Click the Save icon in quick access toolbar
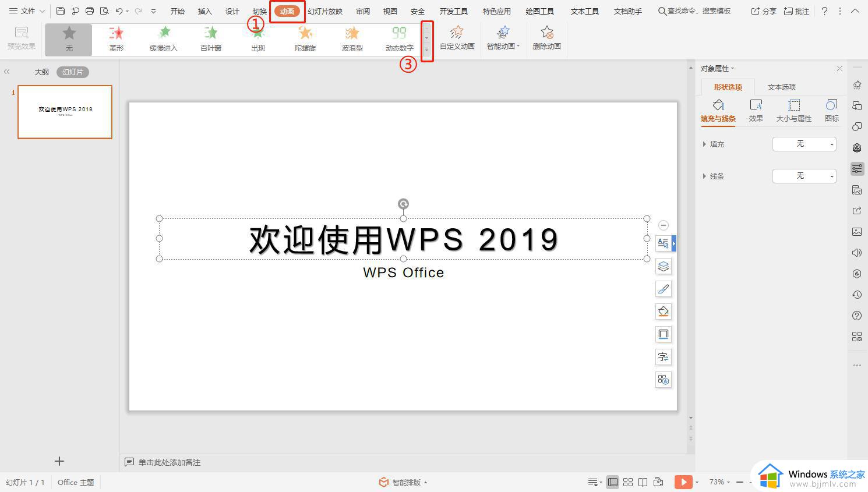Screen dimensions: 868x492 click(x=61, y=11)
